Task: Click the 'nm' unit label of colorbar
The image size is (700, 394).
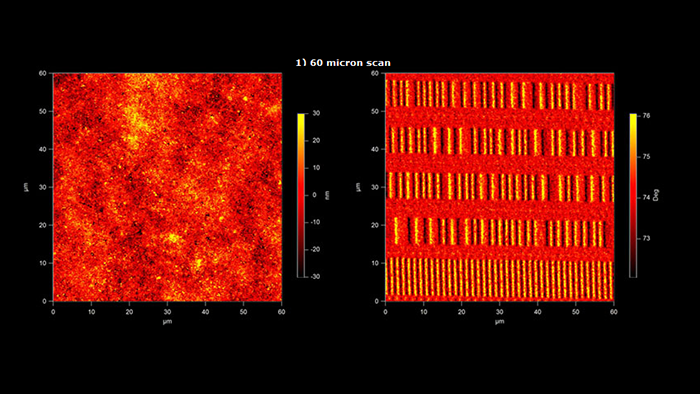Action: [327, 195]
